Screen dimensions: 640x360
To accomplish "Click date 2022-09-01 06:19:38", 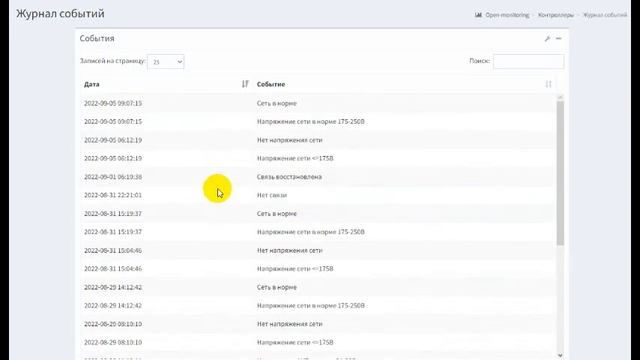I will tap(113, 177).
